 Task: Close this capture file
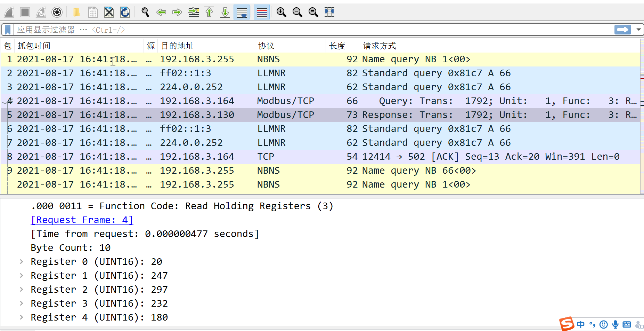(x=109, y=12)
